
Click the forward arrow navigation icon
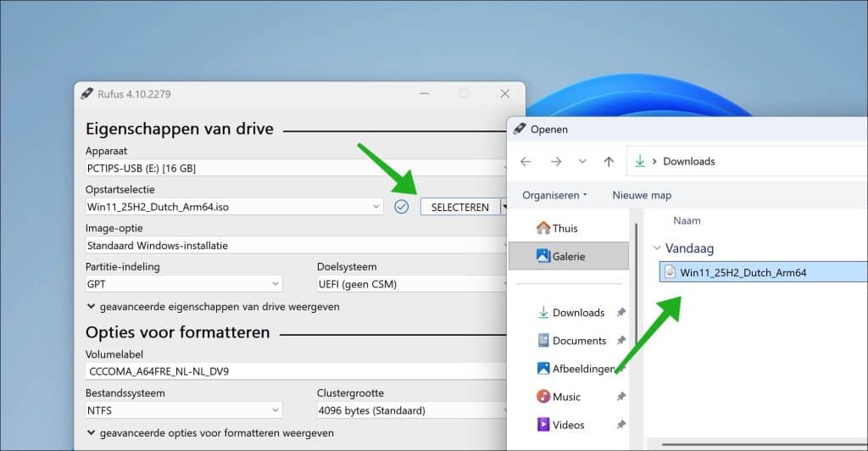click(555, 161)
